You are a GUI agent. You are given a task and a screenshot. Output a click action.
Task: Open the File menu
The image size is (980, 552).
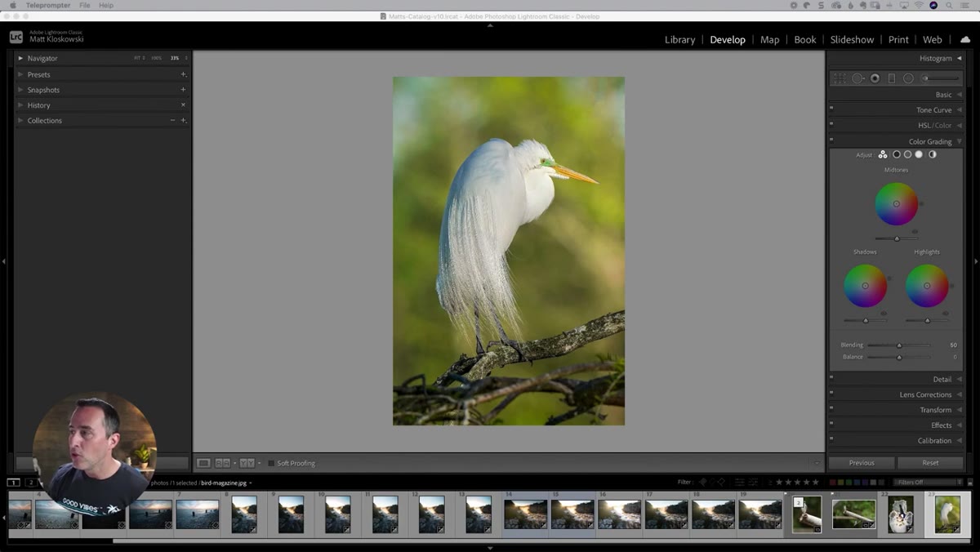click(85, 5)
